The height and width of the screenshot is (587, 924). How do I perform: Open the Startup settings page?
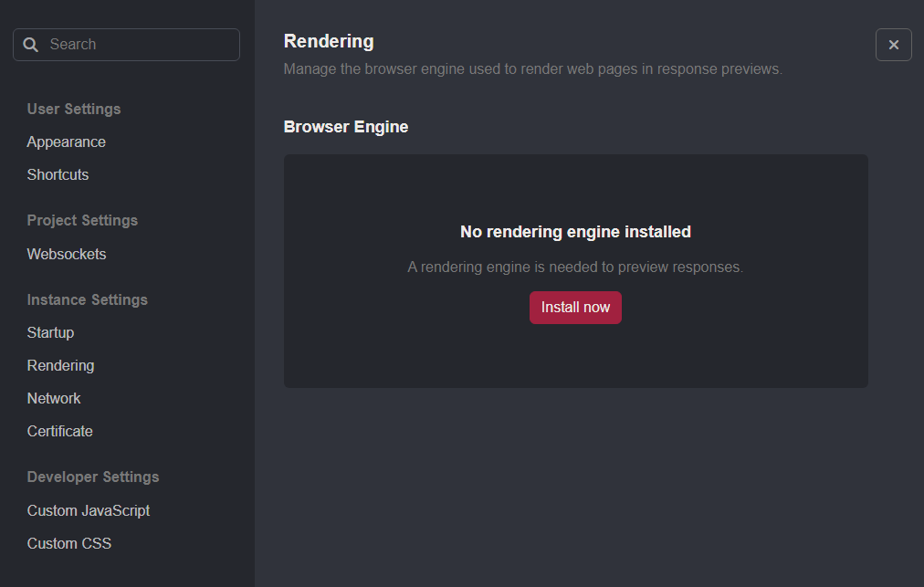pyautogui.click(x=50, y=332)
